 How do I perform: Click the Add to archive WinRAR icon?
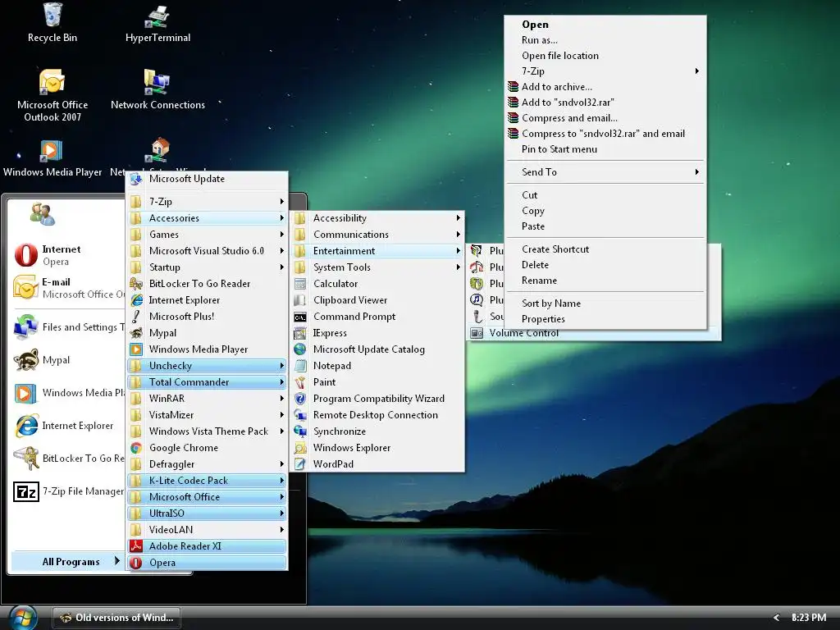513,87
